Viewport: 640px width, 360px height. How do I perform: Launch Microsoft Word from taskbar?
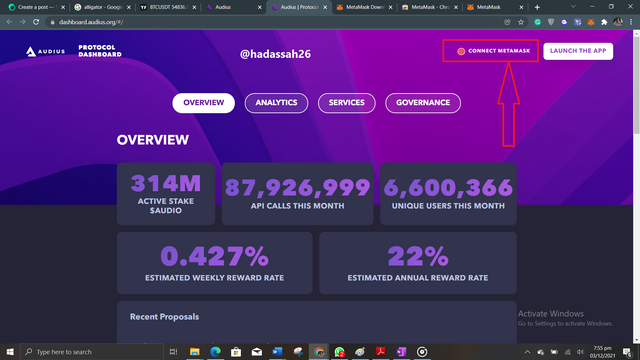(277, 351)
